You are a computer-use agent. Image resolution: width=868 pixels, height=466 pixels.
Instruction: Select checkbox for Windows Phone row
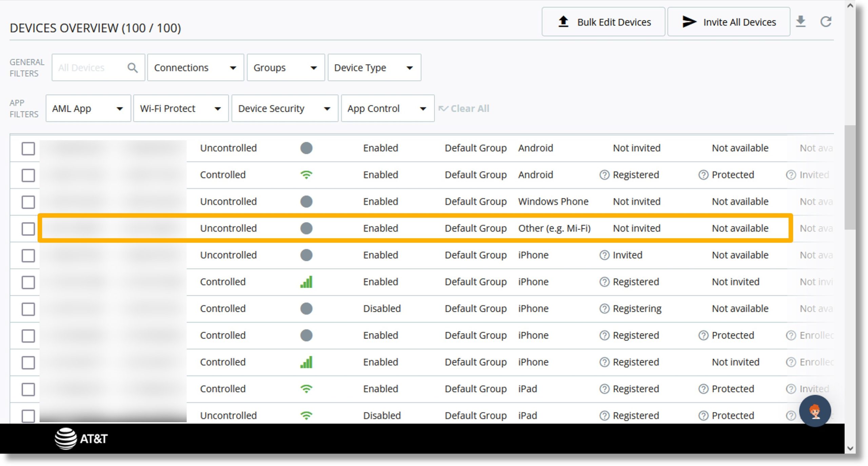(28, 202)
